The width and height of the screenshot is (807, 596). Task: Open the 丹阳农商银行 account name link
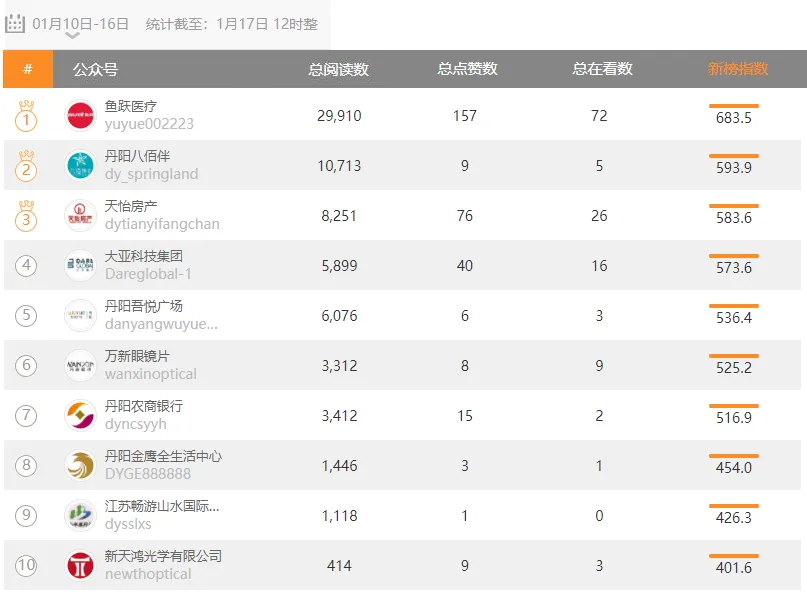click(x=144, y=406)
